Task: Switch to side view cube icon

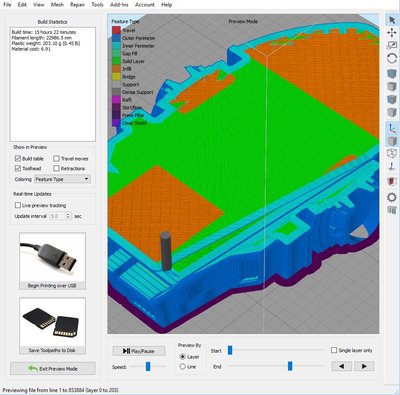Action: [x=392, y=112]
